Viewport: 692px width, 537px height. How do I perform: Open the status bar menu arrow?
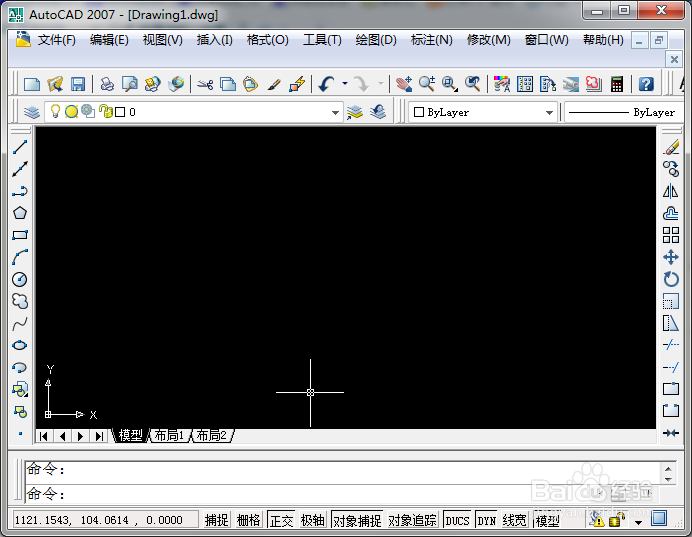point(638,522)
